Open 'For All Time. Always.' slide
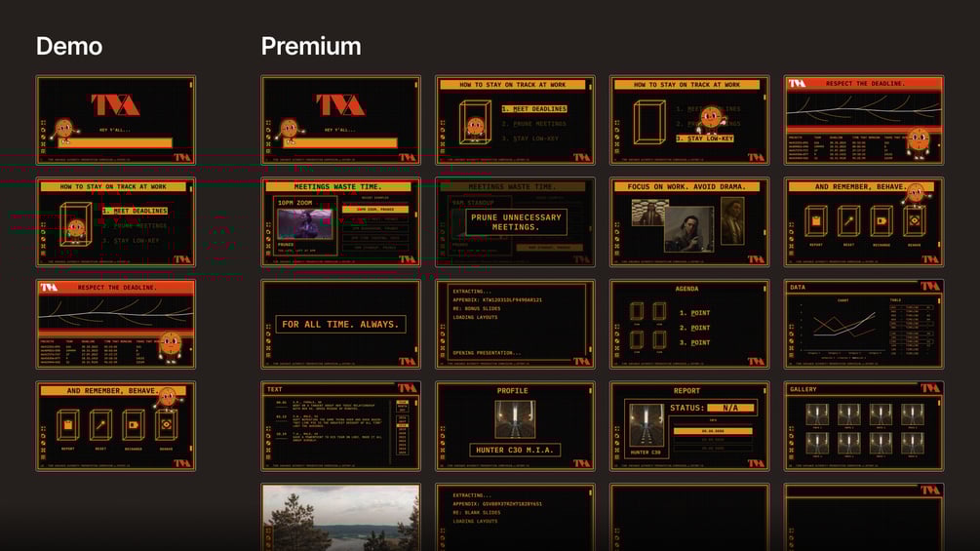Image resolution: width=980 pixels, height=551 pixels. [x=340, y=324]
